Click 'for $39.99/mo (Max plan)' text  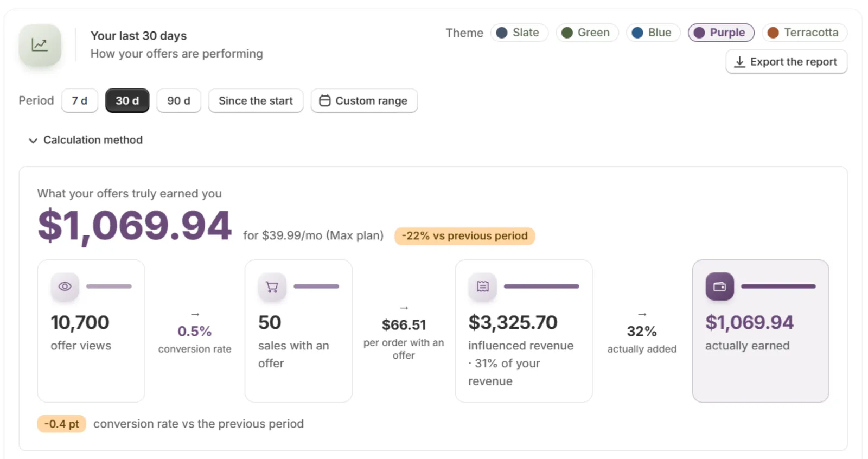pos(313,236)
